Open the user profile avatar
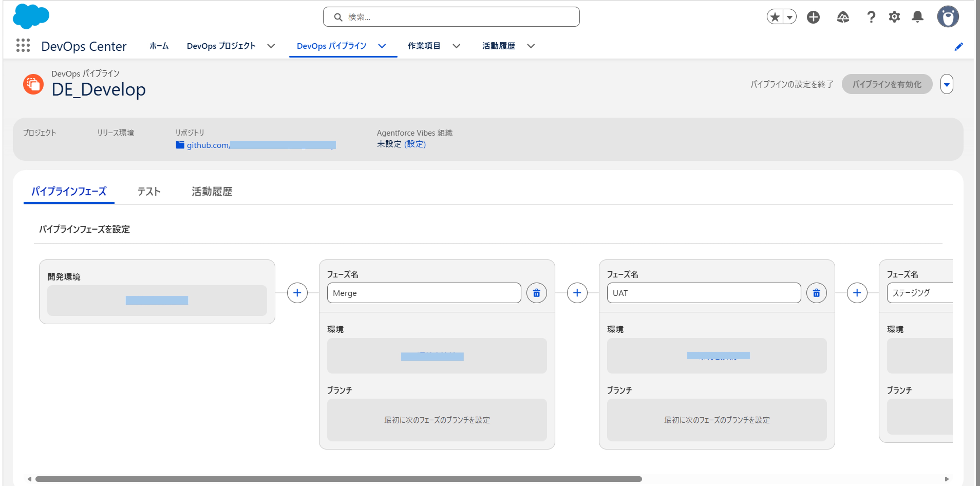This screenshot has width=980, height=486. click(948, 17)
